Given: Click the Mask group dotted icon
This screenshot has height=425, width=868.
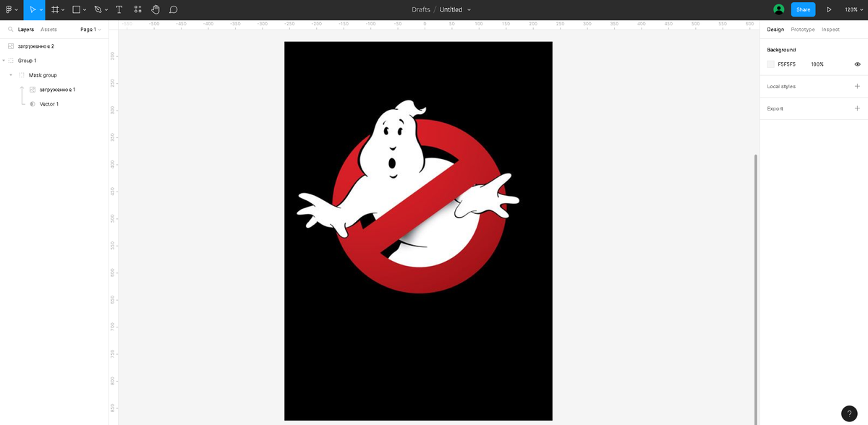Looking at the screenshot, I should [x=22, y=75].
